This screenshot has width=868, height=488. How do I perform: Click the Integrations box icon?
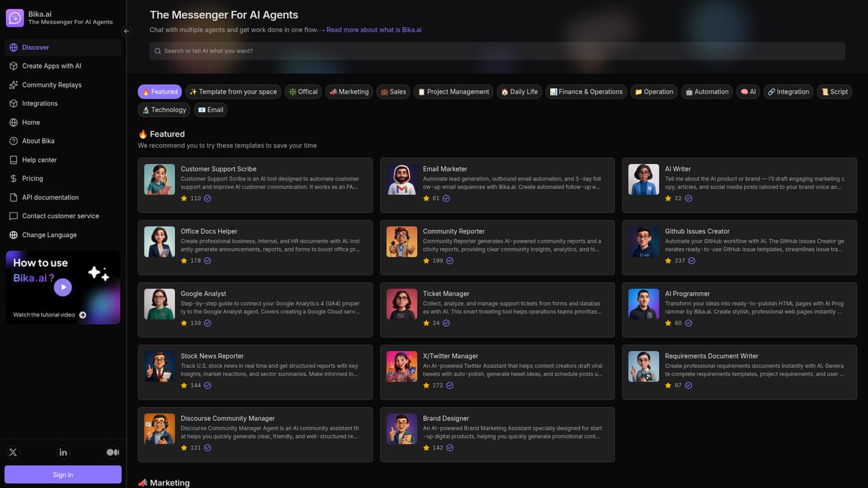click(14, 104)
